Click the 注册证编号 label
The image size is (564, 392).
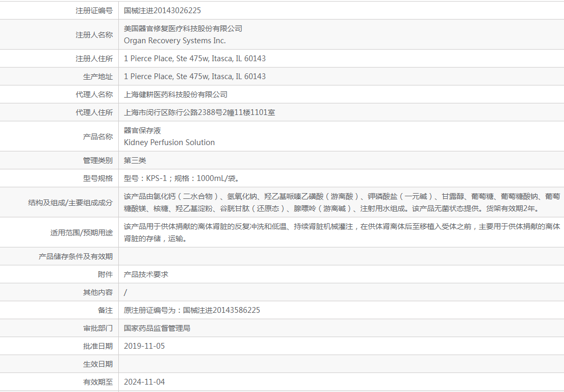coord(94,11)
